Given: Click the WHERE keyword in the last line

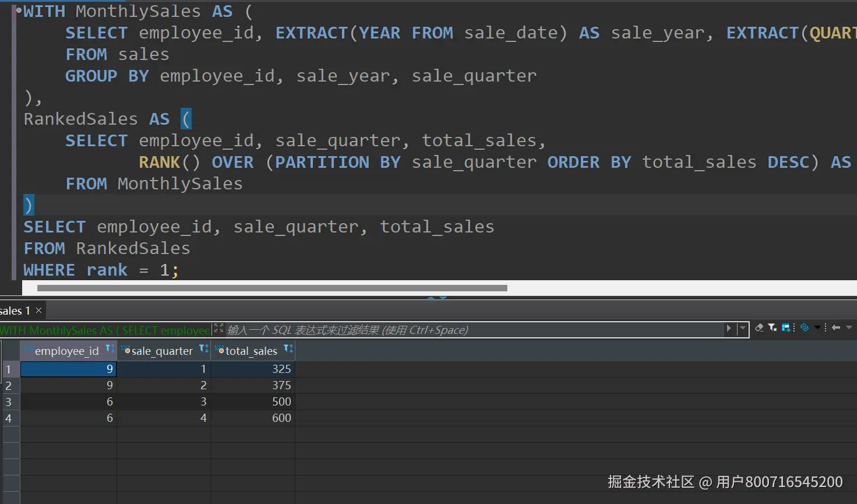Looking at the screenshot, I should click(x=49, y=270).
